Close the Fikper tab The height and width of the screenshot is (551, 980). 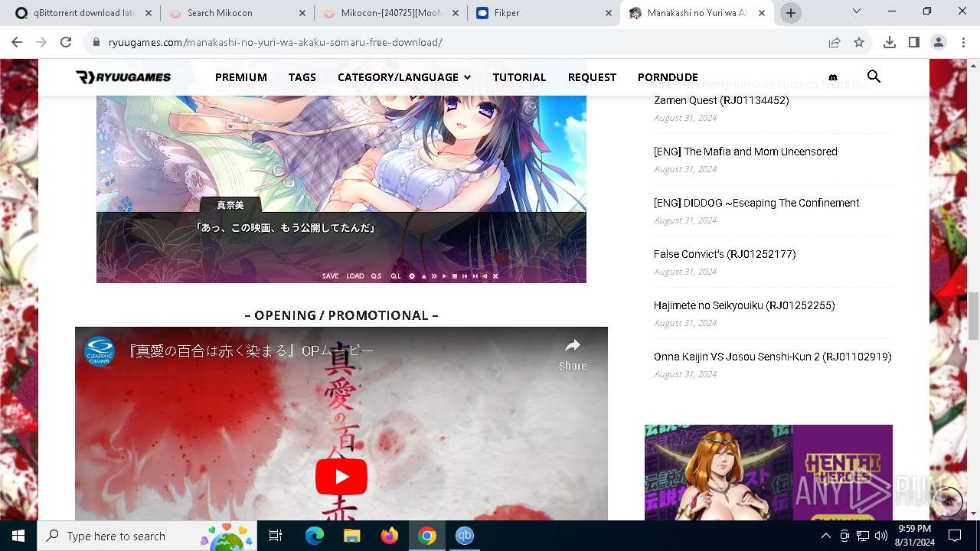609,13
